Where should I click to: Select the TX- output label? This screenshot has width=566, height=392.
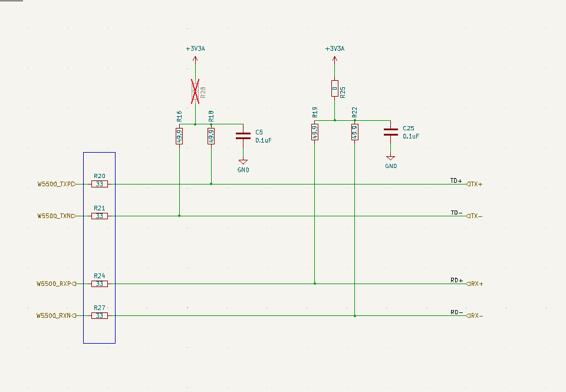(x=474, y=216)
